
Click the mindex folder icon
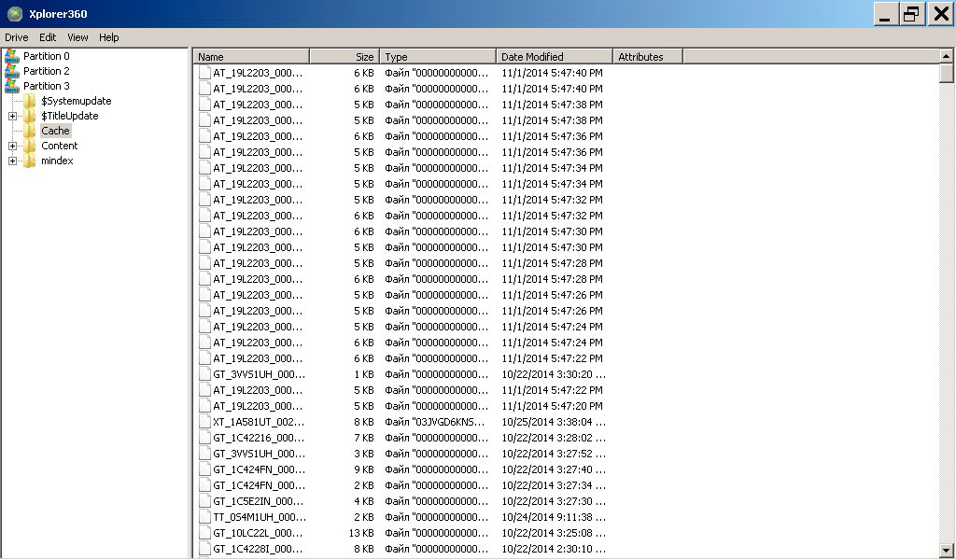click(x=30, y=161)
